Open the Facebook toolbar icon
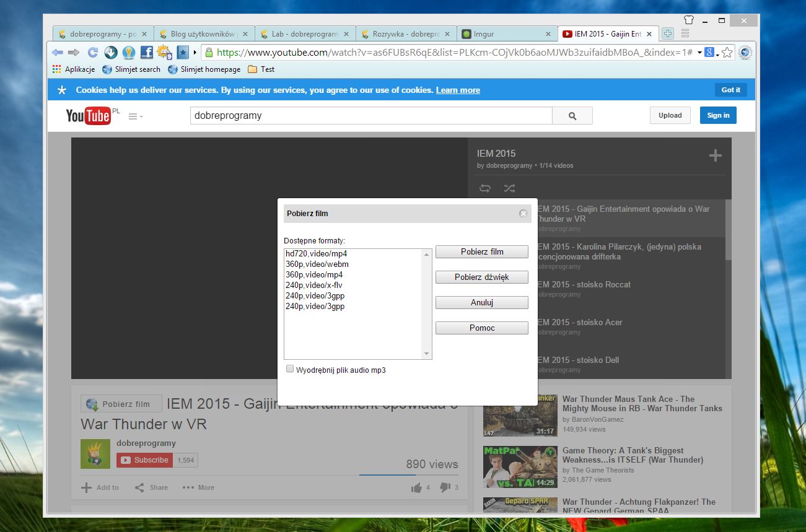 [x=147, y=53]
